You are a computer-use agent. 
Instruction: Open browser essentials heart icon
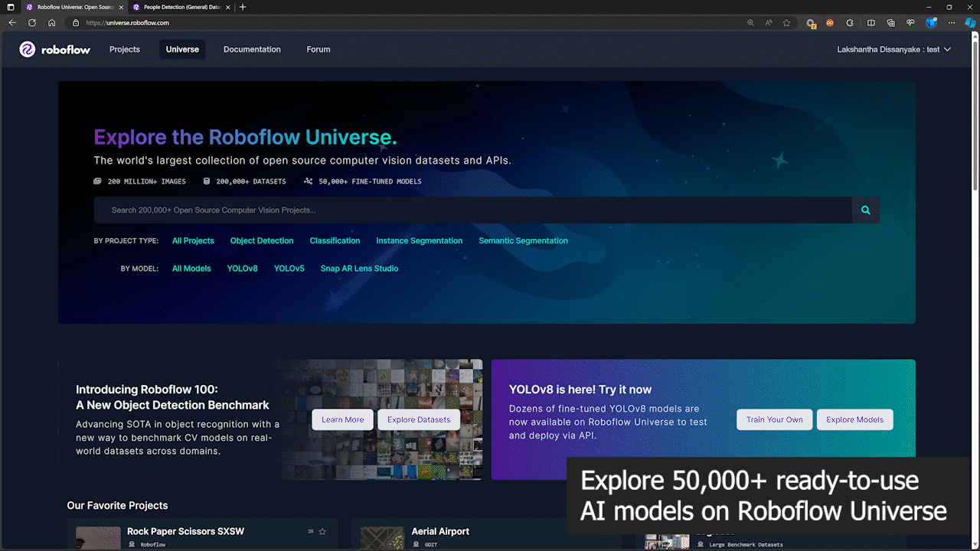pos(911,23)
